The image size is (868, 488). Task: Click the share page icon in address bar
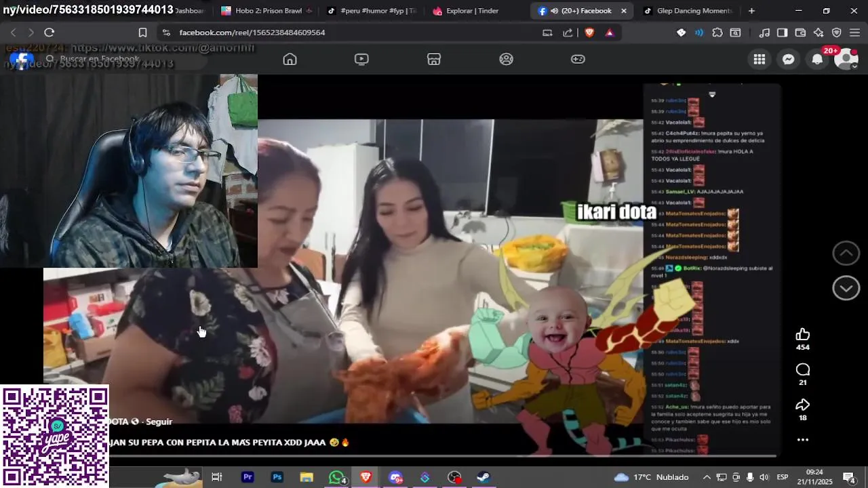[x=568, y=33]
